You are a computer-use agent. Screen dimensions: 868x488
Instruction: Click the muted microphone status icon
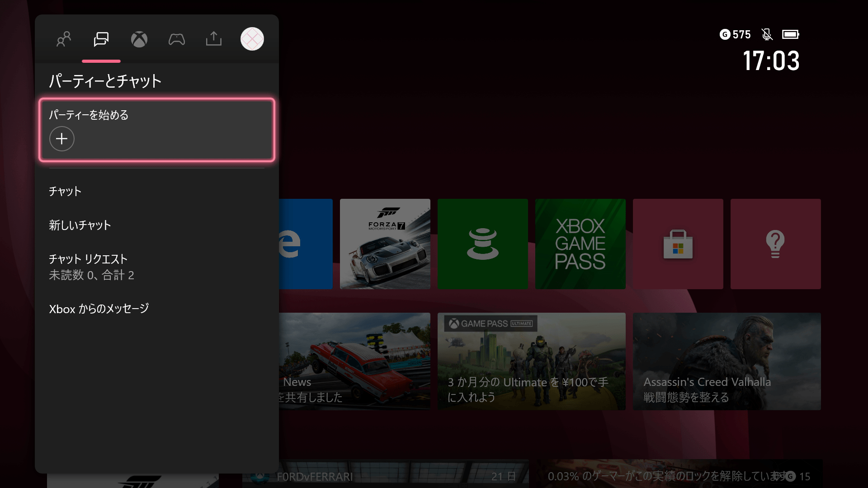click(x=767, y=34)
